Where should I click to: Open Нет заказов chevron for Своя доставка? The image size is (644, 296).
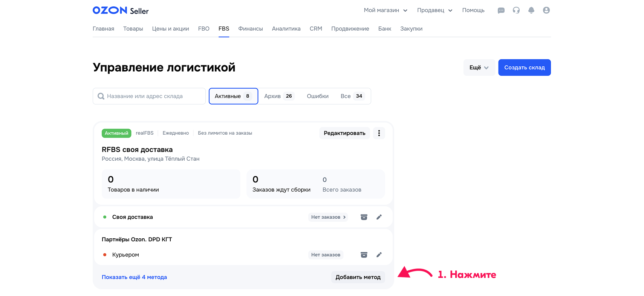pos(328,217)
